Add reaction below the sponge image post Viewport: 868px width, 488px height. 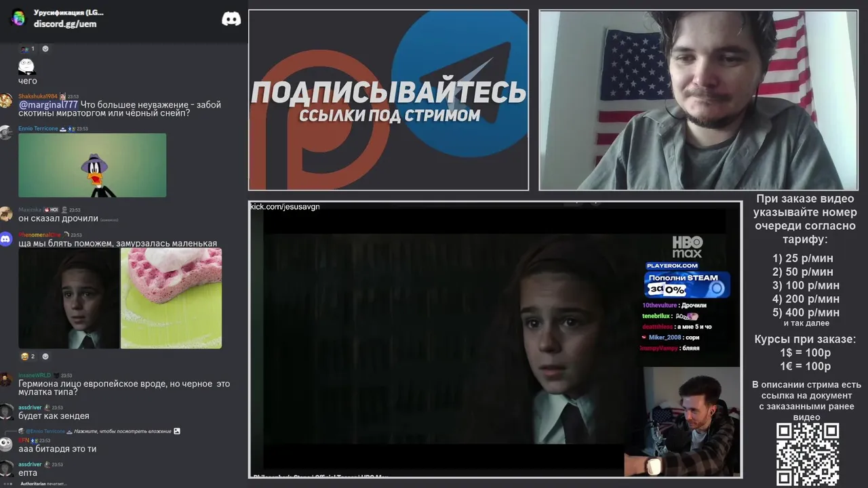pos(45,357)
